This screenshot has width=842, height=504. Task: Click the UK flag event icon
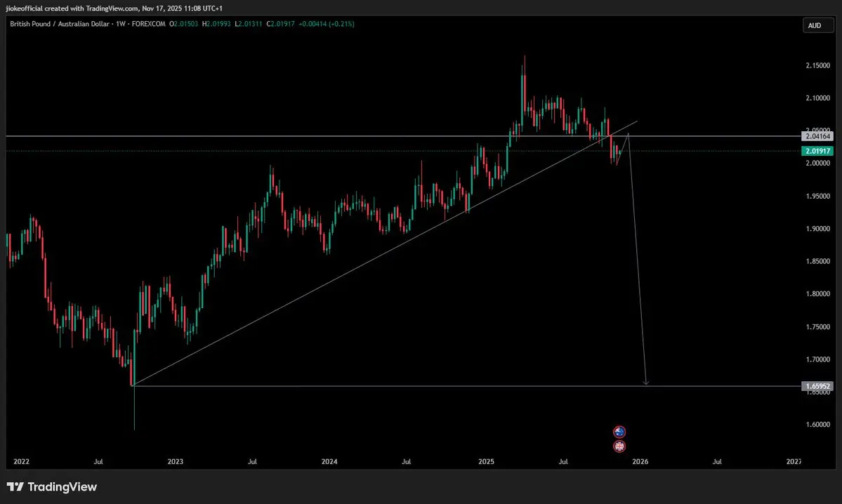point(619,446)
